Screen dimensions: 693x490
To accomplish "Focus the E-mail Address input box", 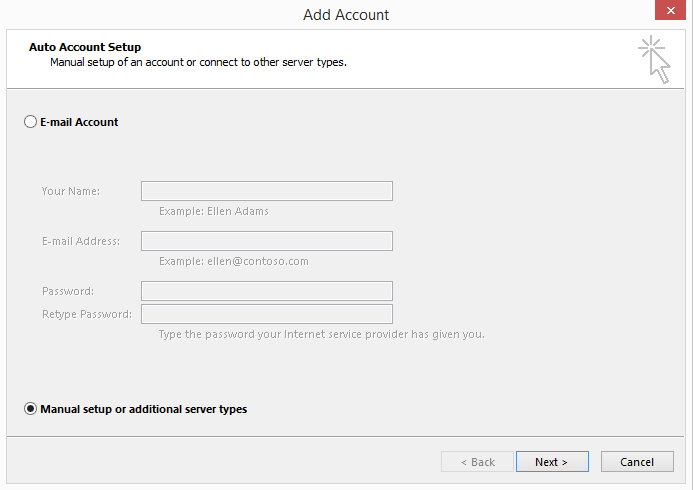I will pos(267,241).
